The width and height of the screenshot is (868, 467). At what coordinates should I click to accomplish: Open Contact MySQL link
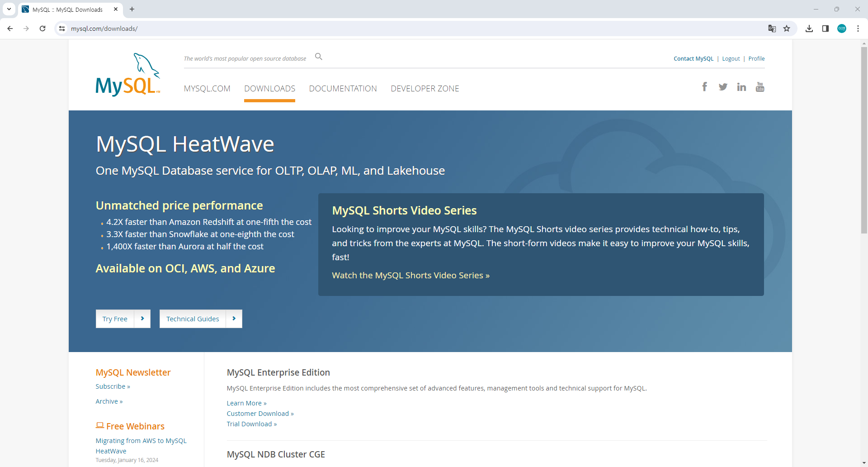click(693, 59)
